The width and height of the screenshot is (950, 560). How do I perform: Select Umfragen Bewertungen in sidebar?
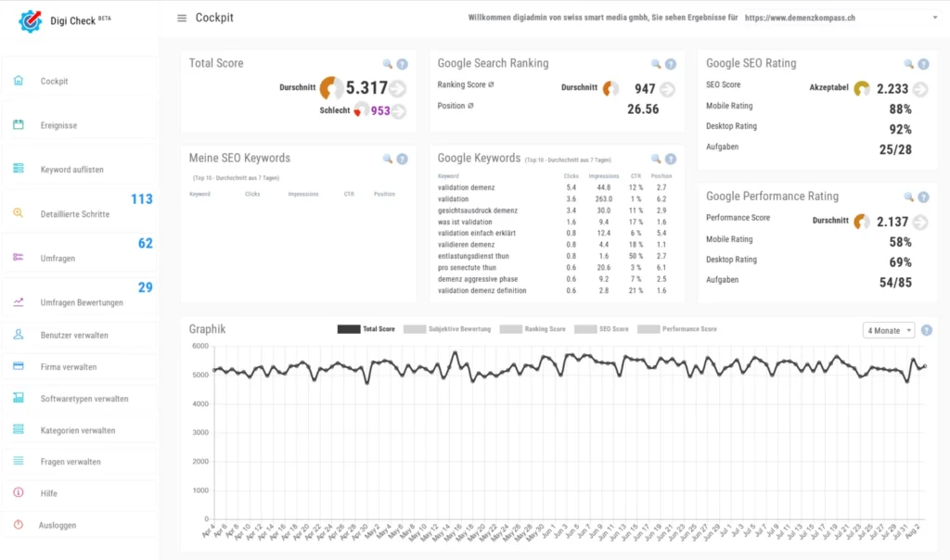[x=82, y=303]
